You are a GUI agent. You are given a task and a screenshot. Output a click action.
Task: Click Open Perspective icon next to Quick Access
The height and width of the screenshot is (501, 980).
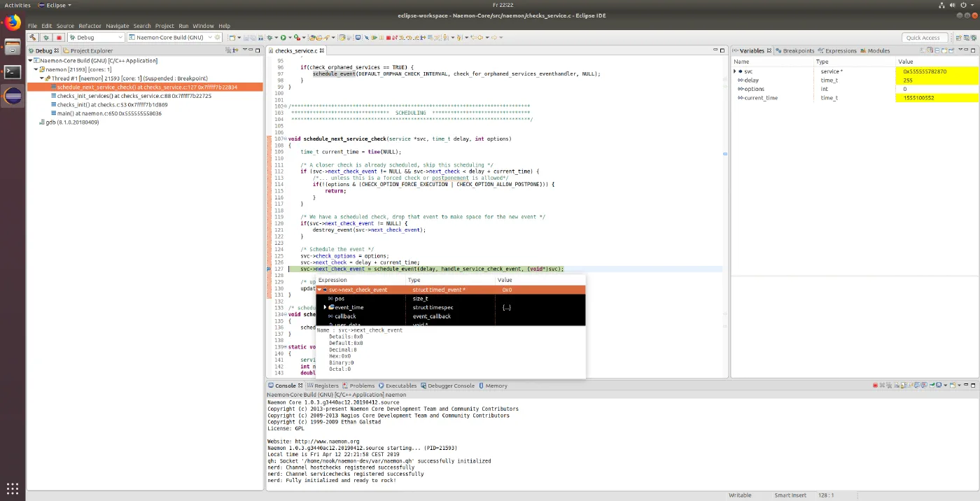(958, 37)
